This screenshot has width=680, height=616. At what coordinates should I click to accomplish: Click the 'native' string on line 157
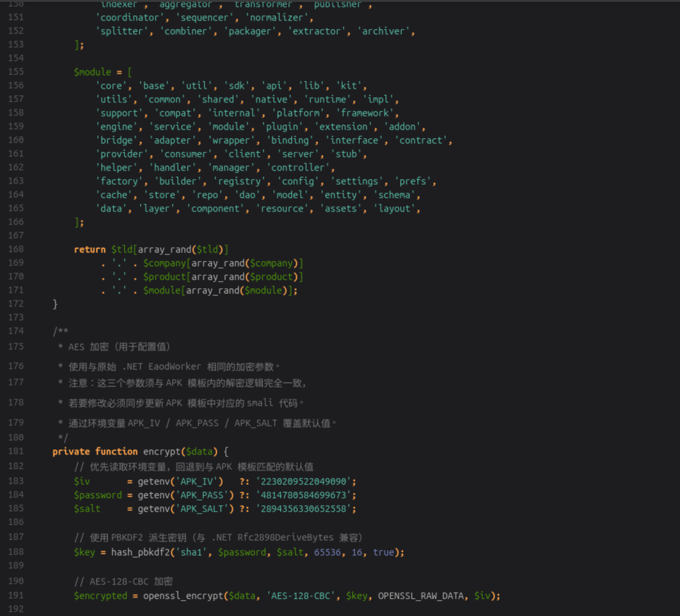click(271, 99)
